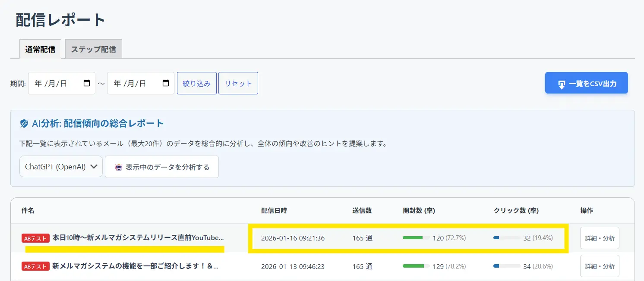Click the ABテスト badge on the 2026-01-16 row

(35, 238)
